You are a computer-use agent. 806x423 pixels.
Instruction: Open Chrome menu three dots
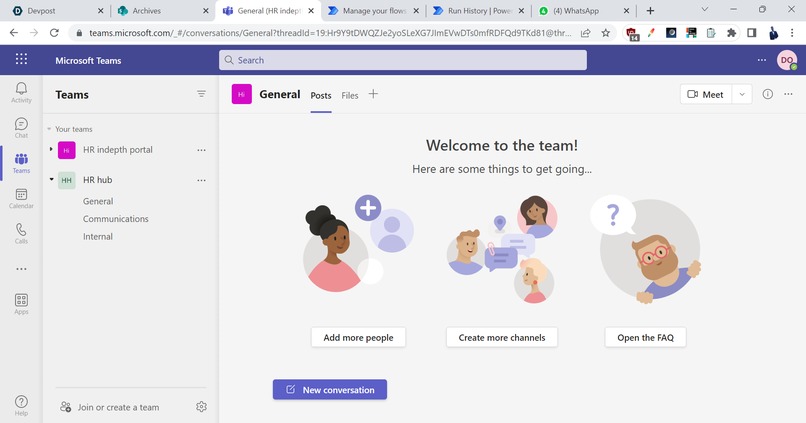click(x=792, y=33)
